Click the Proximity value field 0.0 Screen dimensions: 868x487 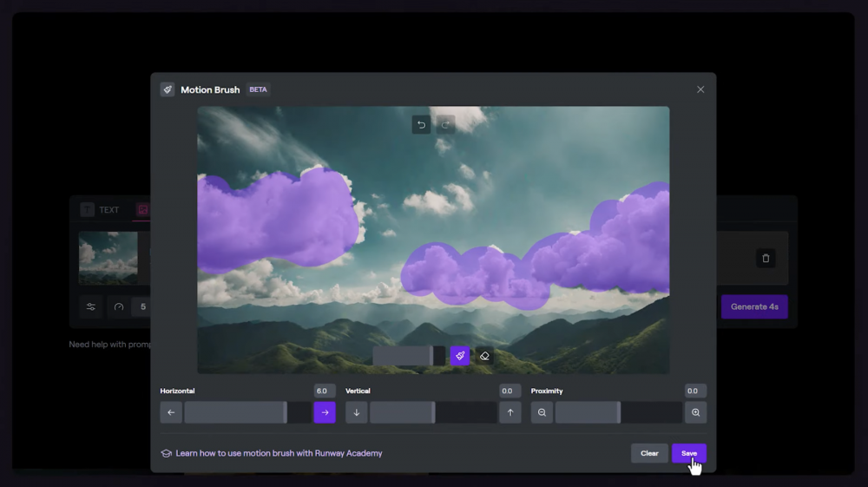pos(695,391)
